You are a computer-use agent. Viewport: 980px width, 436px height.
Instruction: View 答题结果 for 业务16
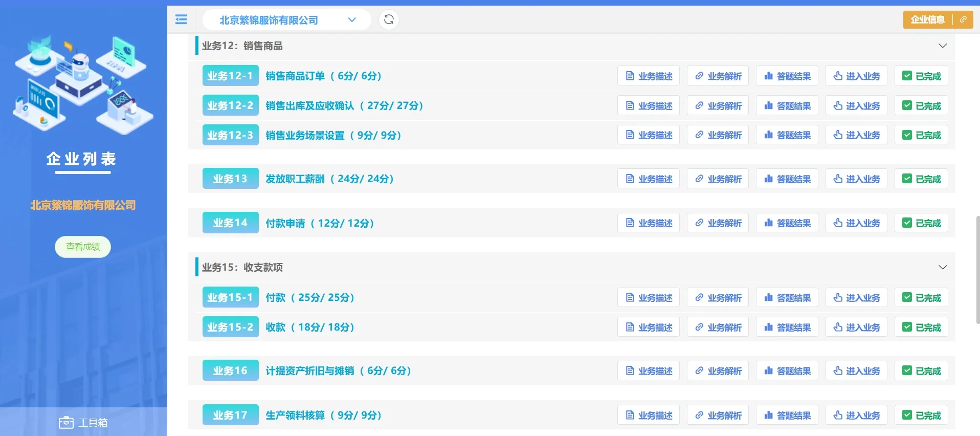(787, 370)
